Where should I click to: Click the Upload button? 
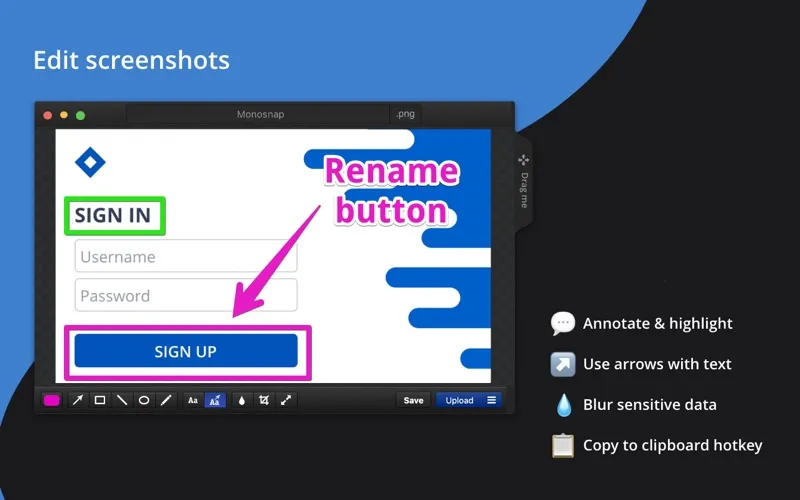tap(459, 401)
